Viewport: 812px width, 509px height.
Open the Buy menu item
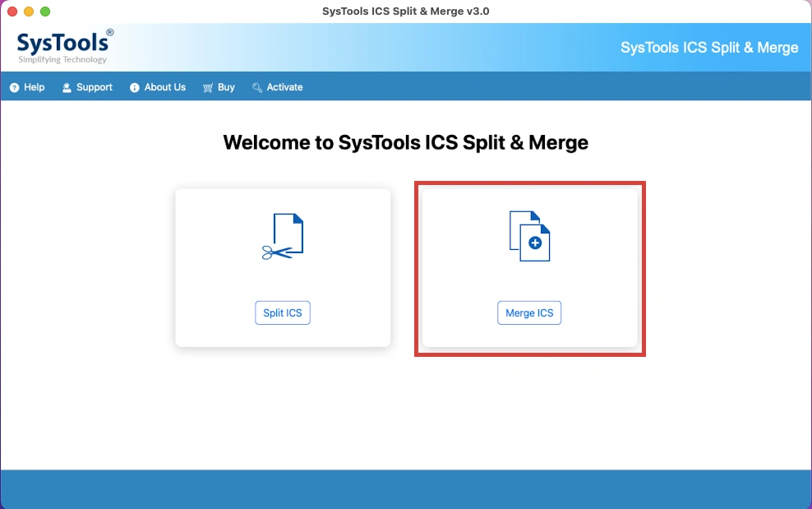219,87
